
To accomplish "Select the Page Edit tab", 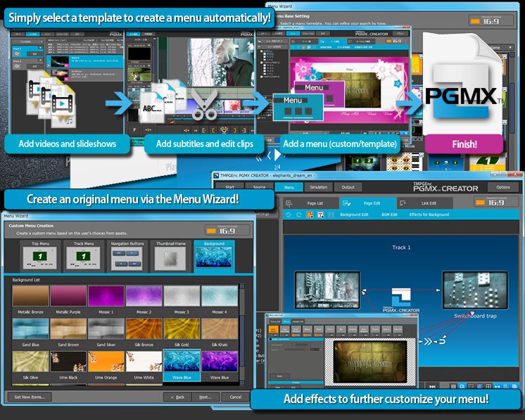I will 368,203.
